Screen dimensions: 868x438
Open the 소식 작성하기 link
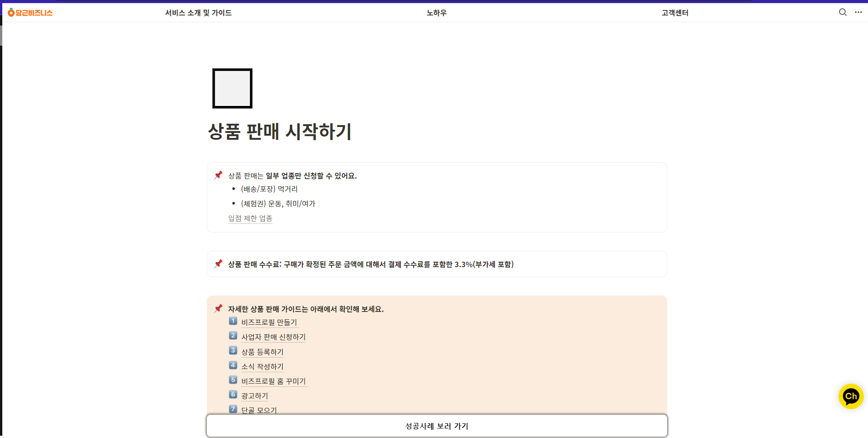263,367
